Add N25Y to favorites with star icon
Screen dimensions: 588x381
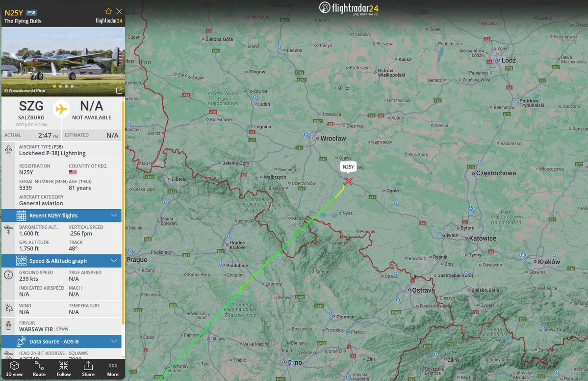[x=108, y=11]
